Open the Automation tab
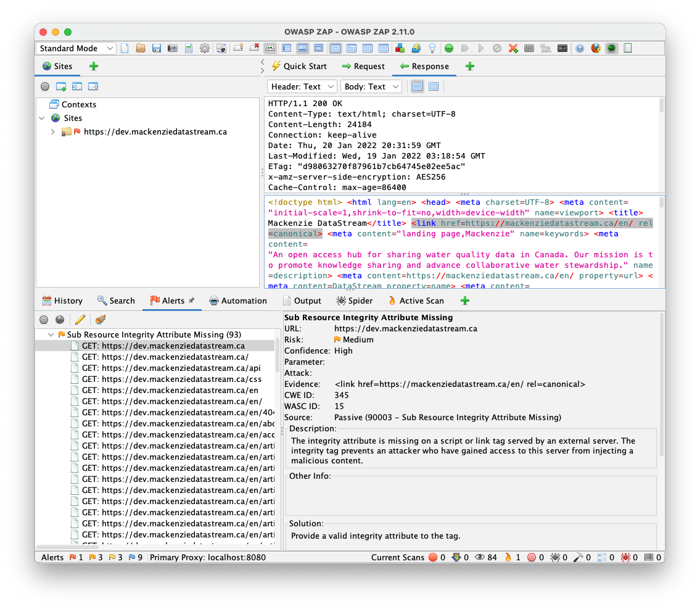 point(238,301)
